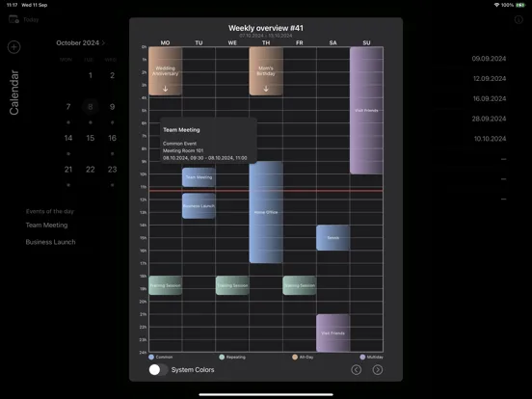
Task: Select day 15 in the October calendar
Action: pos(91,138)
